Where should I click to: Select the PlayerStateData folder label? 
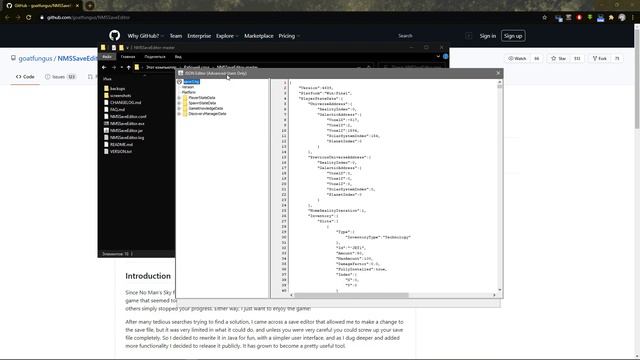point(202,98)
